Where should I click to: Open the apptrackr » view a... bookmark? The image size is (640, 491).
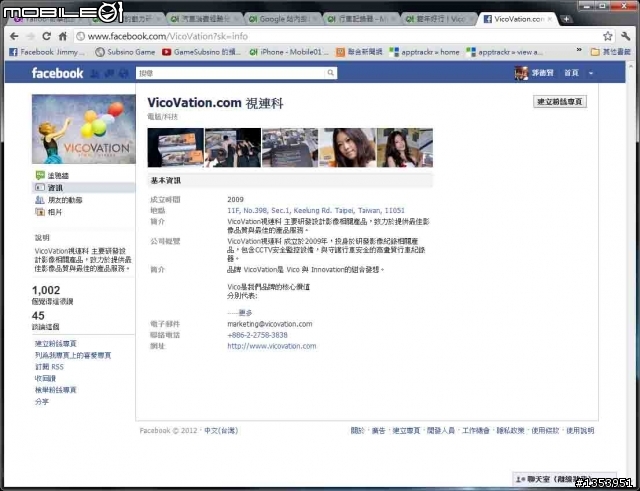pyautogui.click(x=504, y=52)
